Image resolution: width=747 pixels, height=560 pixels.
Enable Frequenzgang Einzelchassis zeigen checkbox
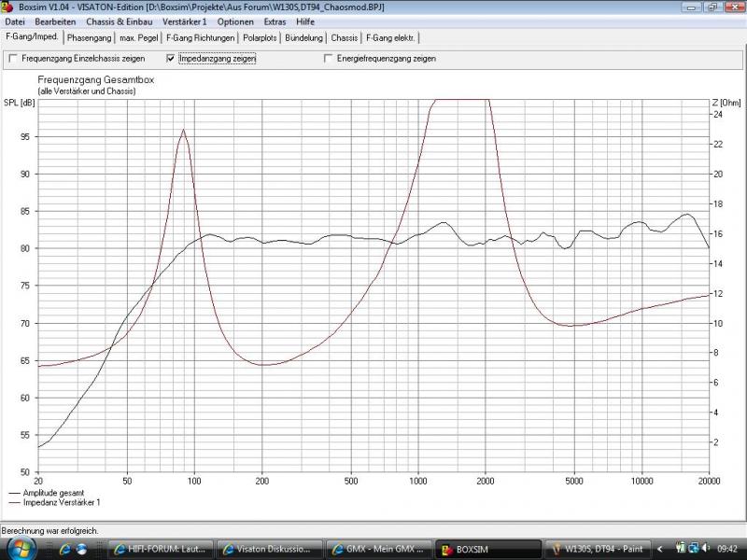(13, 59)
